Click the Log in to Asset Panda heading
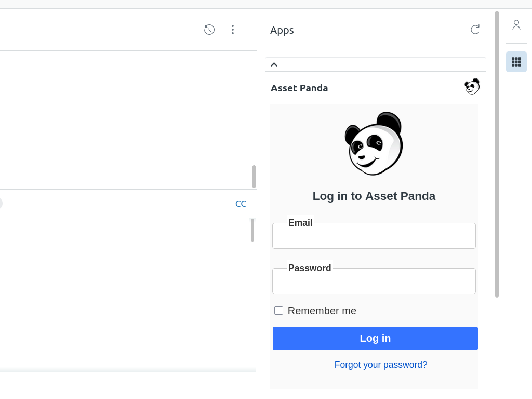Screen dimensions: 532x399 (x=374, y=196)
